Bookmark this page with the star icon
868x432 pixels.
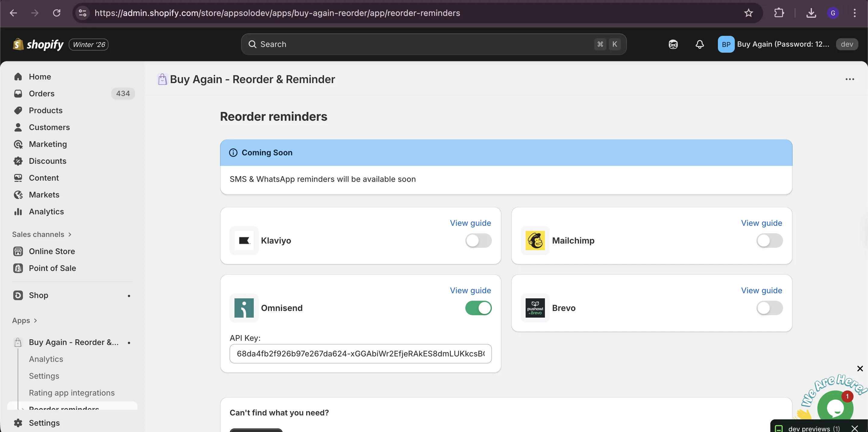[748, 13]
